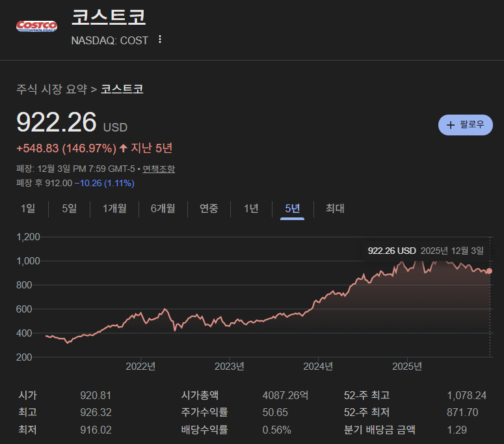Click the 주가수익률 value 50.65
504x444 pixels.
pos(275,413)
